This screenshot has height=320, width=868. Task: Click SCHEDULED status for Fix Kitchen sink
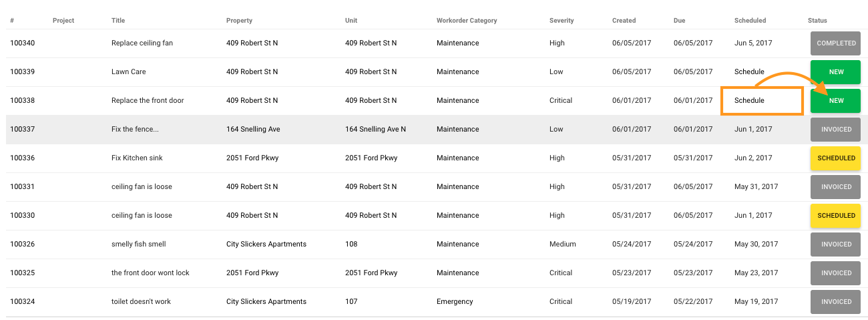click(836, 158)
